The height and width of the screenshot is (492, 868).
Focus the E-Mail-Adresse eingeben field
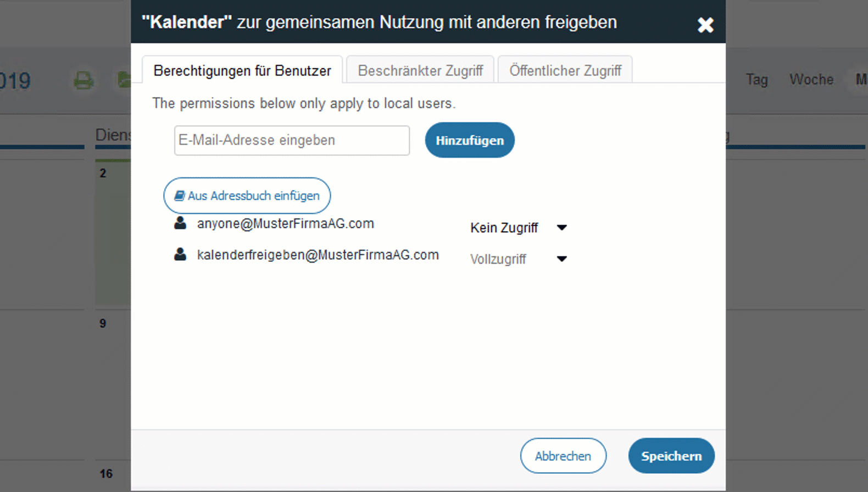click(292, 141)
